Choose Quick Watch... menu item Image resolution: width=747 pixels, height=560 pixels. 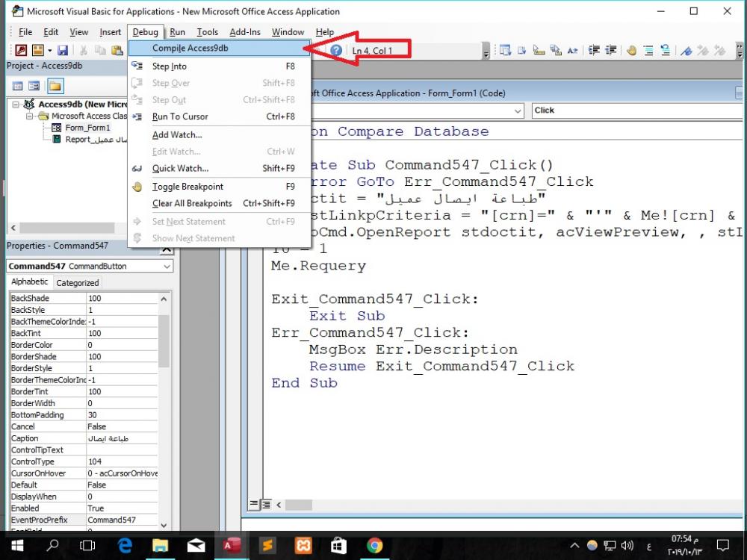click(x=219, y=169)
